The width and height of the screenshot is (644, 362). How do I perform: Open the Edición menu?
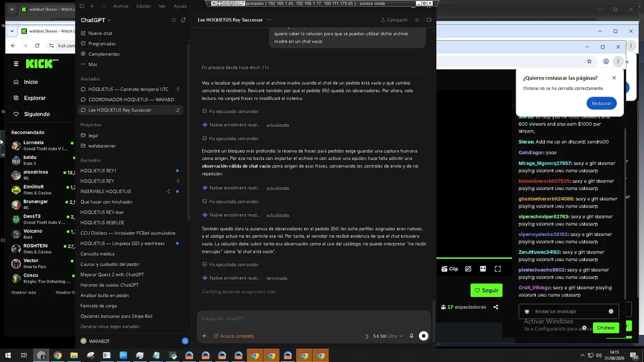[143, 6]
